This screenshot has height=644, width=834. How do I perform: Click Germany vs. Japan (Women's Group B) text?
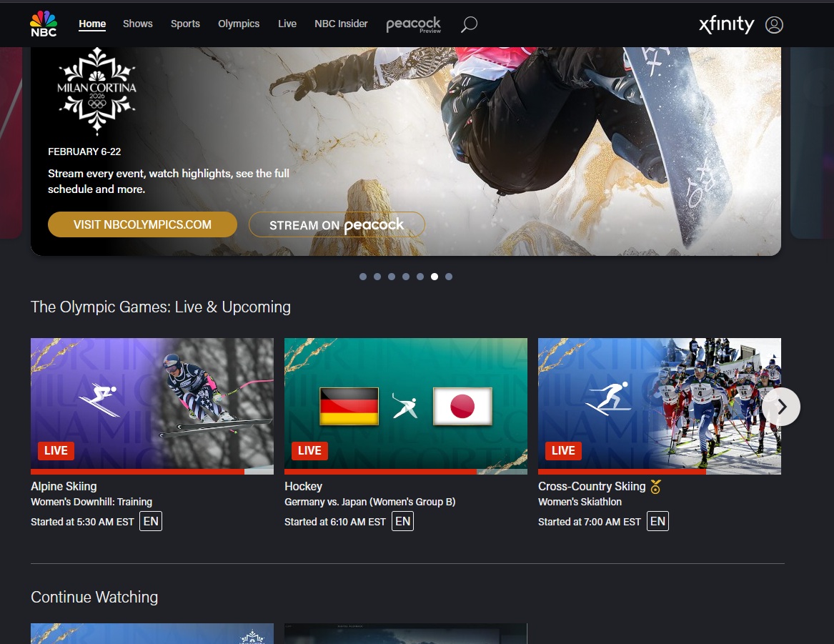point(369,502)
